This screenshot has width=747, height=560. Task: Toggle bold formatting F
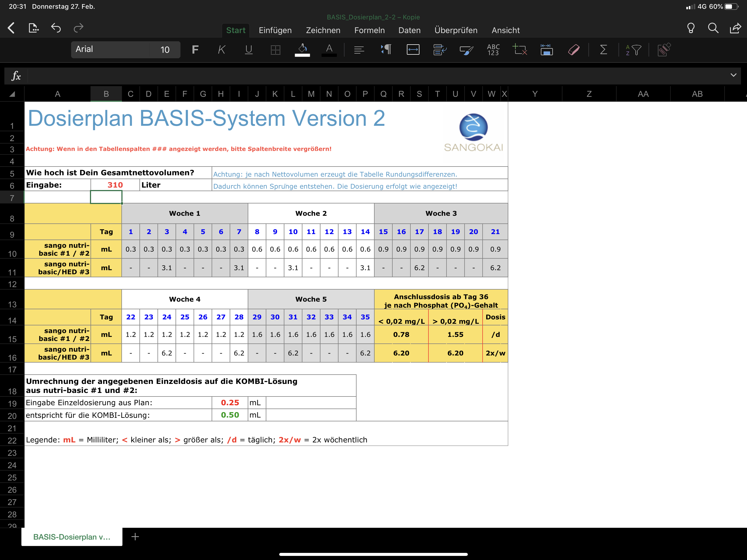pos(195,50)
